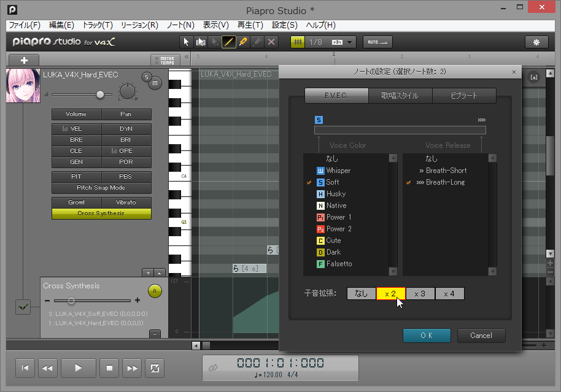Toggle the yellow automation A button
This screenshot has width=561, height=392.
(155, 291)
